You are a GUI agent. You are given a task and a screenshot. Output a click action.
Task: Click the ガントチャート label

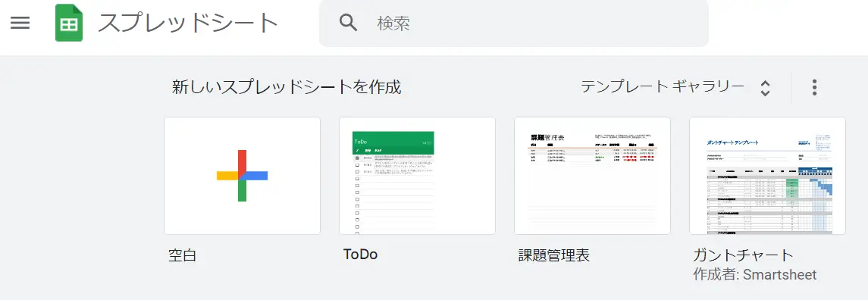tap(744, 255)
